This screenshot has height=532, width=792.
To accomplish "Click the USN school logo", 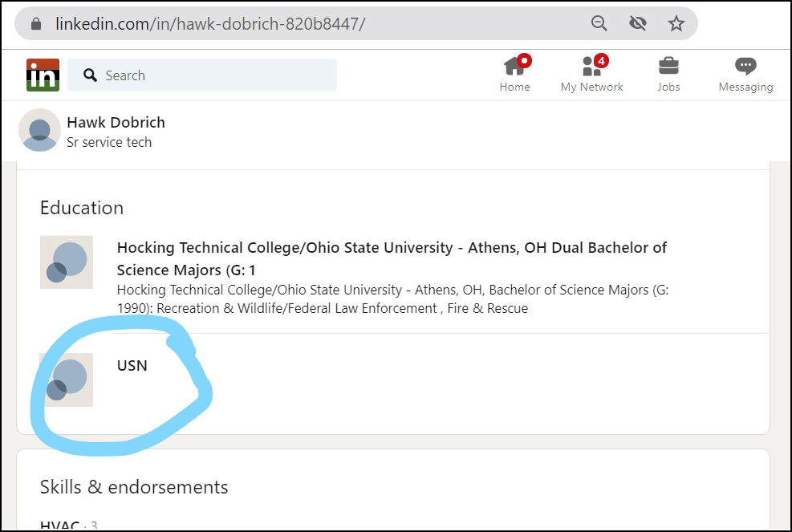I will pyautogui.click(x=67, y=380).
